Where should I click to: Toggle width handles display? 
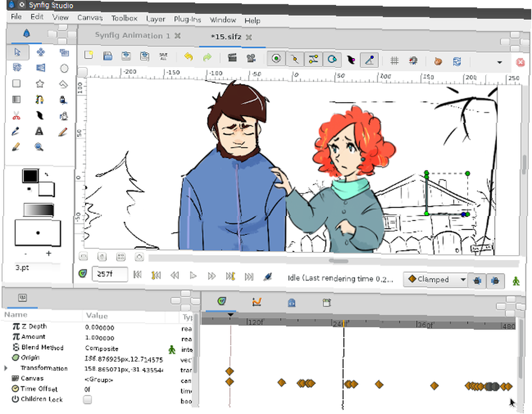351,61
